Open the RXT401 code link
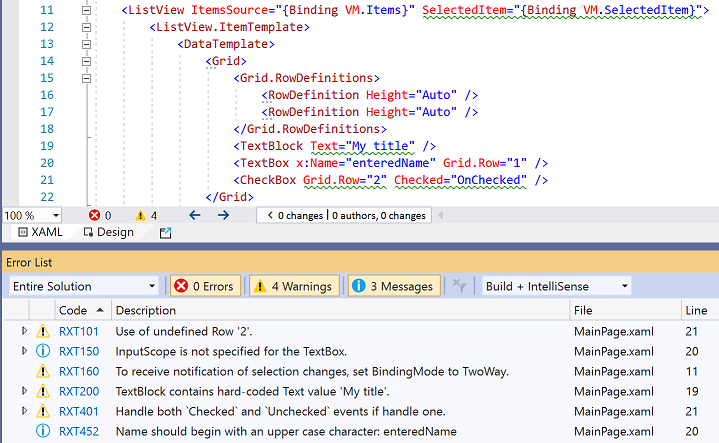 pyautogui.click(x=79, y=411)
